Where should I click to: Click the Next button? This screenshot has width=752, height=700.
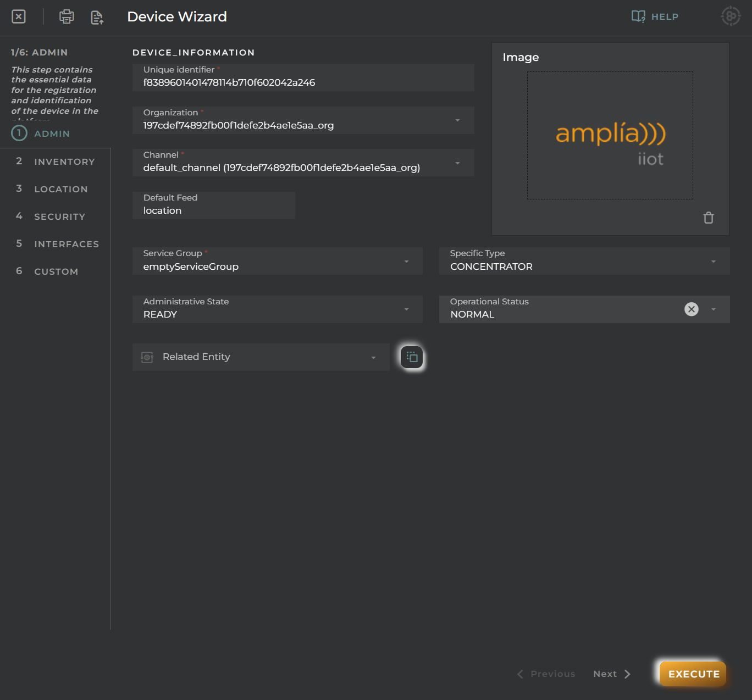click(612, 674)
